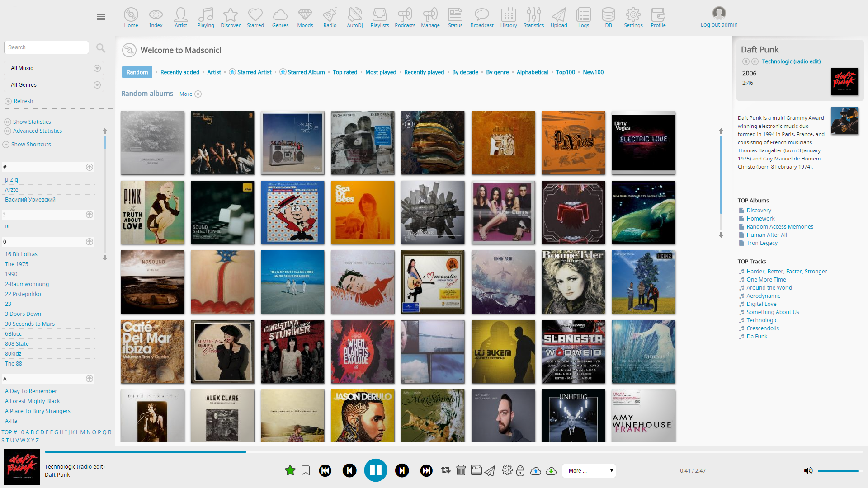Toggle the bookmark icon in player bar
Image resolution: width=868 pixels, height=488 pixels.
pos(306,470)
